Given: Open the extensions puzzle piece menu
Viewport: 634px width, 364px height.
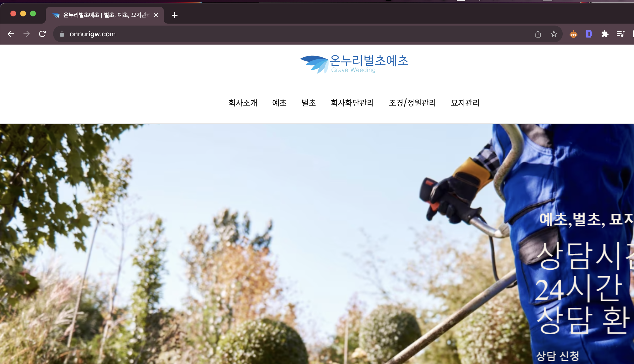Looking at the screenshot, I should (605, 34).
